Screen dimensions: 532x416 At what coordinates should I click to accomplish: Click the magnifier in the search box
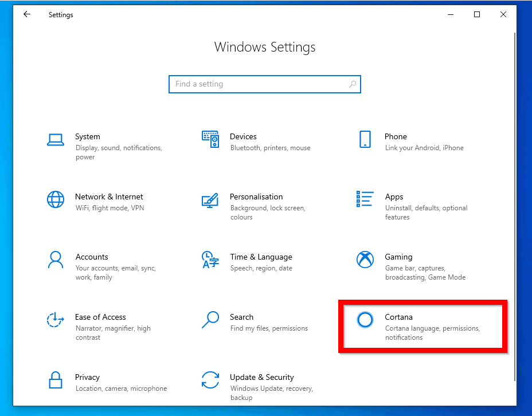click(353, 84)
